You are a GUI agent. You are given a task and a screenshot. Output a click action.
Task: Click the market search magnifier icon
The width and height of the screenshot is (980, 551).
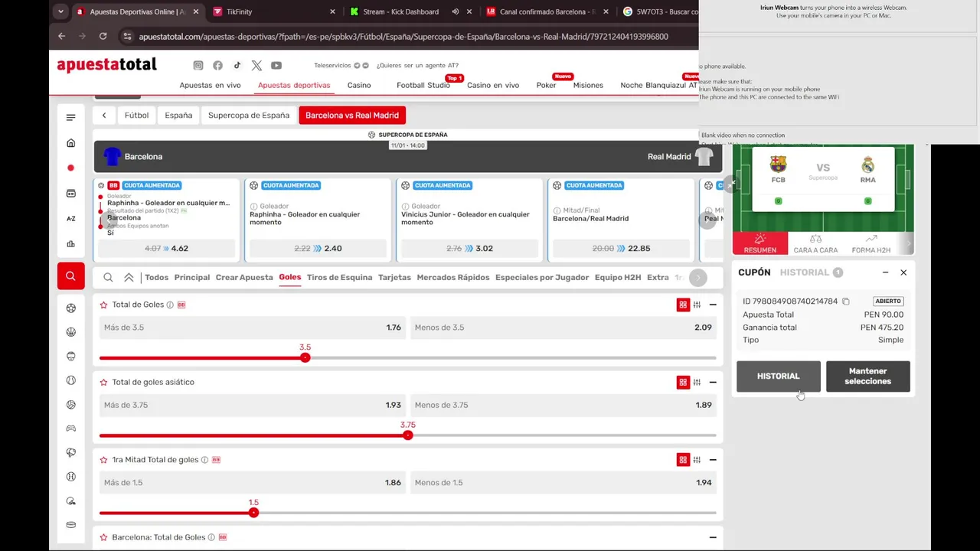(x=108, y=278)
